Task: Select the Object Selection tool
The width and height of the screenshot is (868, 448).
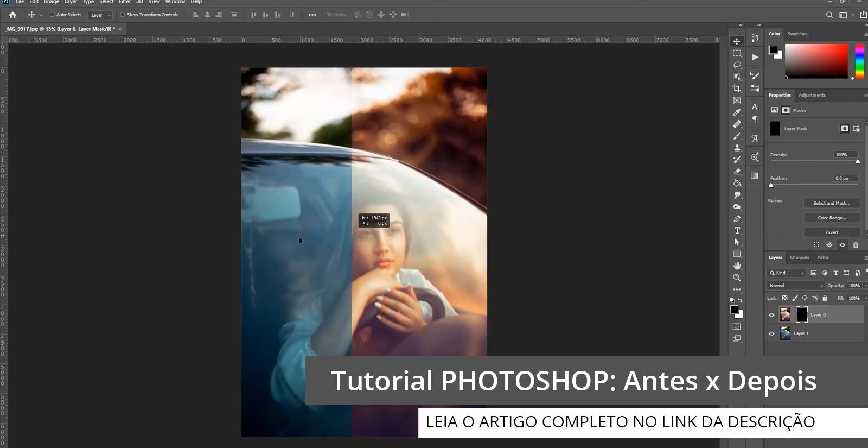Action: click(x=737, y=77)
